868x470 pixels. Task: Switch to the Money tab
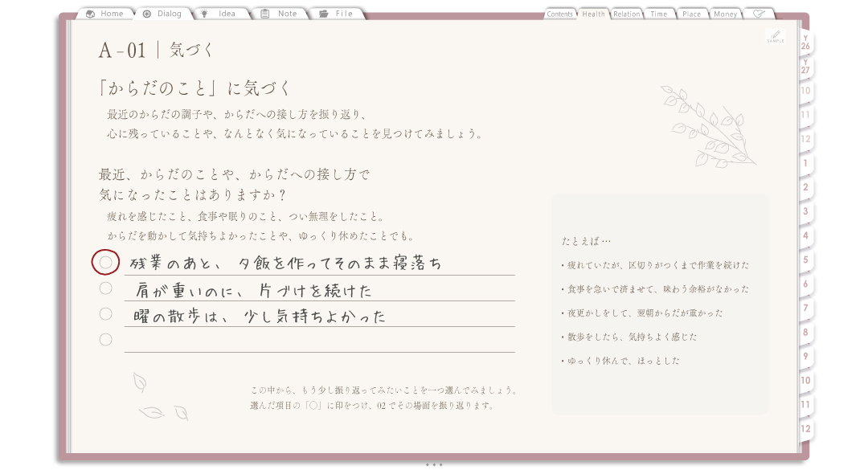[x=725, y=14]
